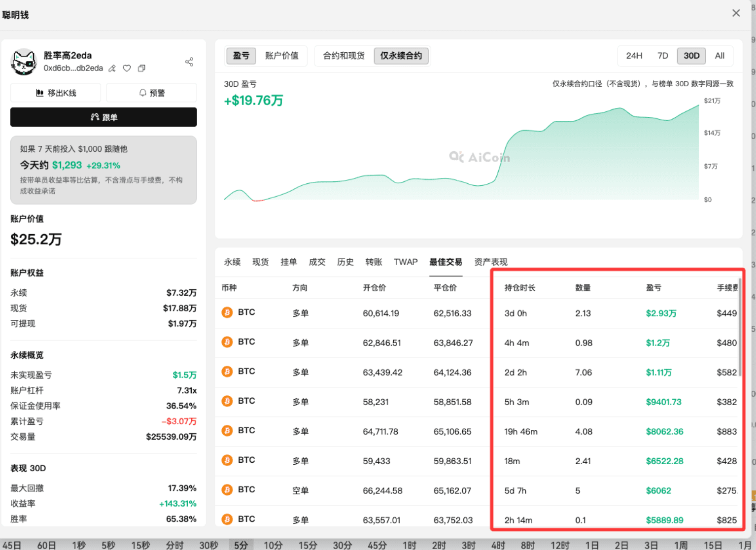Select 合约和现货 scope

point(344,56)
